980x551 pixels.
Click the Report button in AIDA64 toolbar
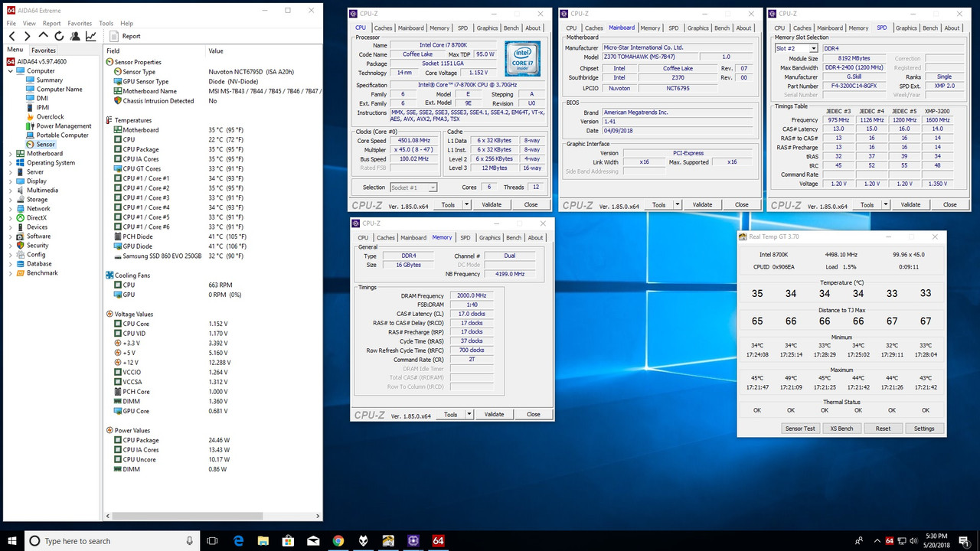point(125,36)
